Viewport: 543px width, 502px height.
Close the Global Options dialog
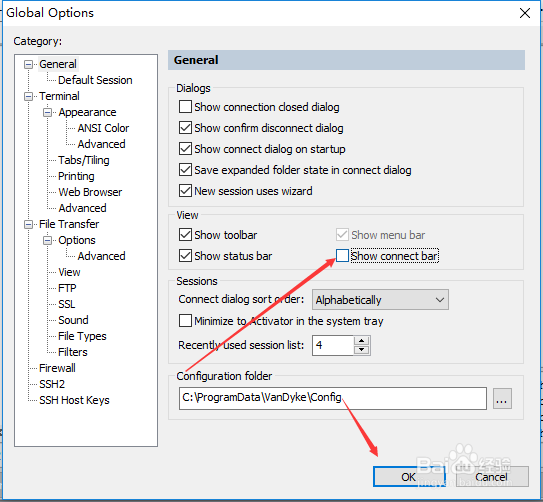[525, 13]
